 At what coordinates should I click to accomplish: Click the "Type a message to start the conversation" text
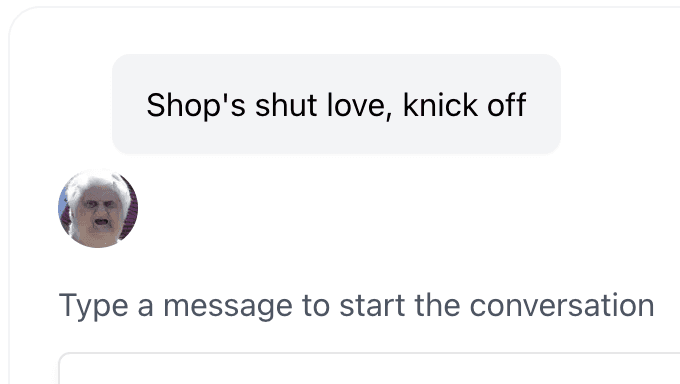pyautogui.click(x=356, y=305)
